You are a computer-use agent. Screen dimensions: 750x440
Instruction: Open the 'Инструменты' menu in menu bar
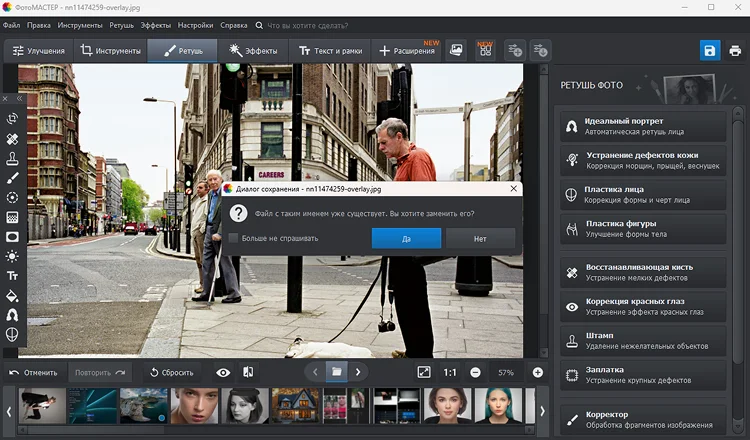click(80, 25)
